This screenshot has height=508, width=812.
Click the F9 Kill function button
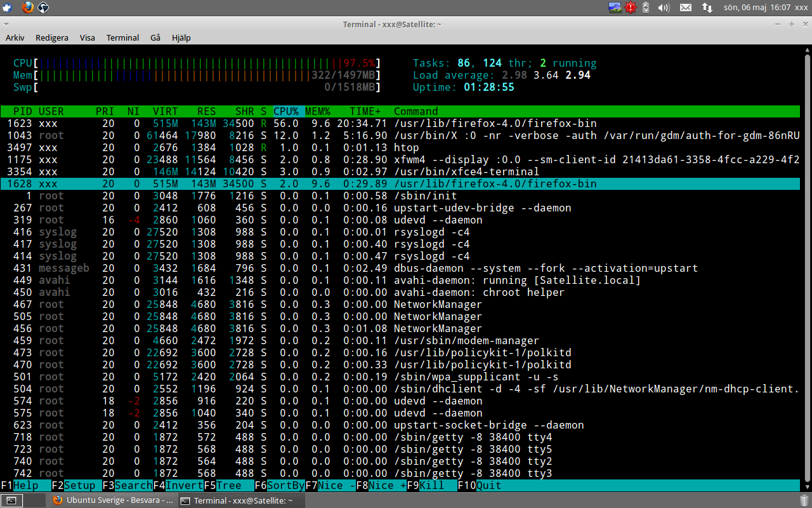click(x=432, y=486)
